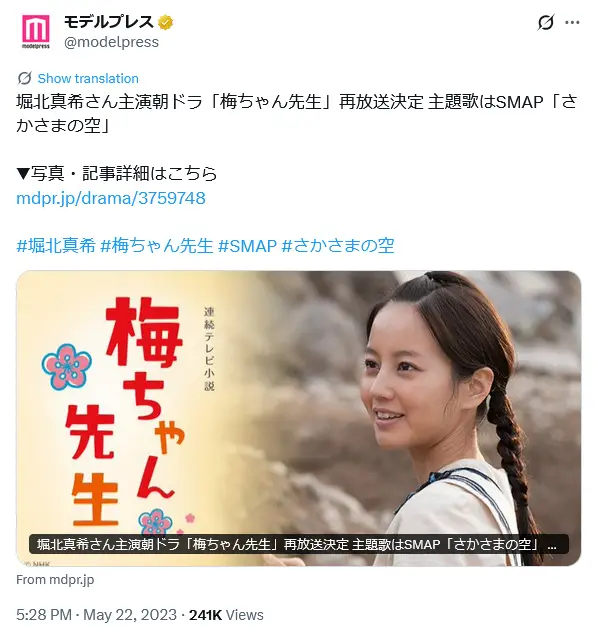Open the モデルプレス display name
Viewport: 598px width, 636px height.
109,22
